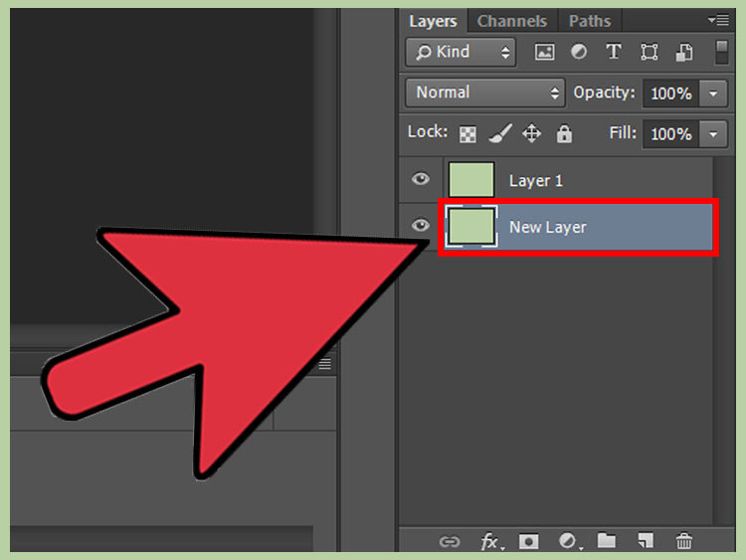746x560 pixels.
Task: Filter layers by pixel image kind
Action: click(x=544, y=52)
